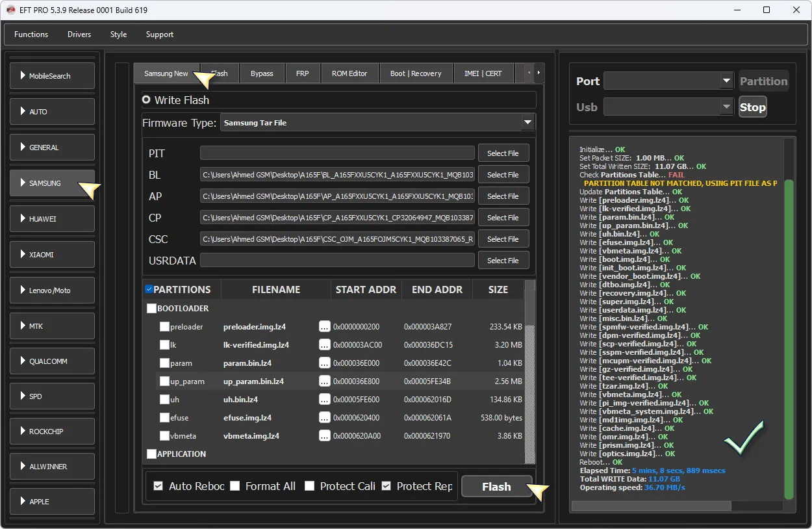Select the Write Flash radio button
812x529 pixels.
pyautogui.click(x=146, y=100)
